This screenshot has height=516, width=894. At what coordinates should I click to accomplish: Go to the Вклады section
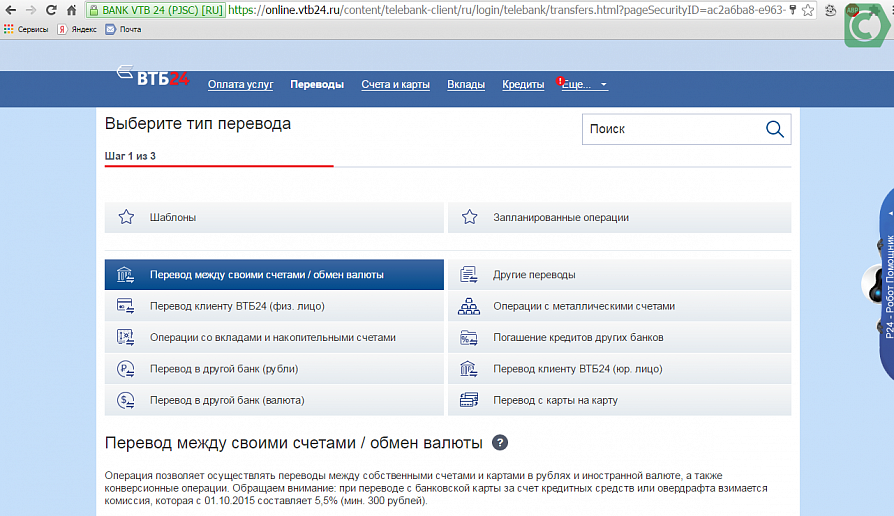pyautogui.click(x=466, y=85)
